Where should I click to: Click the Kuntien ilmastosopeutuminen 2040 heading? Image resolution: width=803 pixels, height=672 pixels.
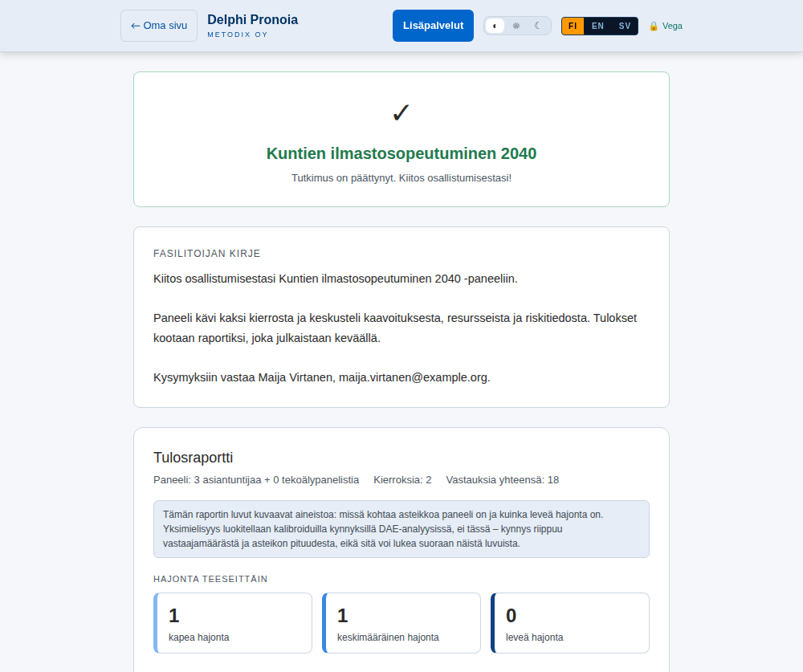[x=401, y=153]
